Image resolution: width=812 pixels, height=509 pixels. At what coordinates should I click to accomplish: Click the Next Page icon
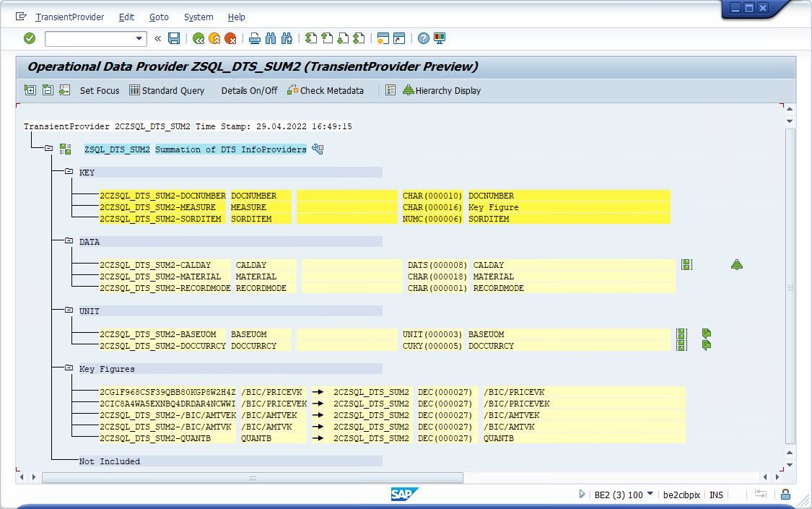coord(343,38)
